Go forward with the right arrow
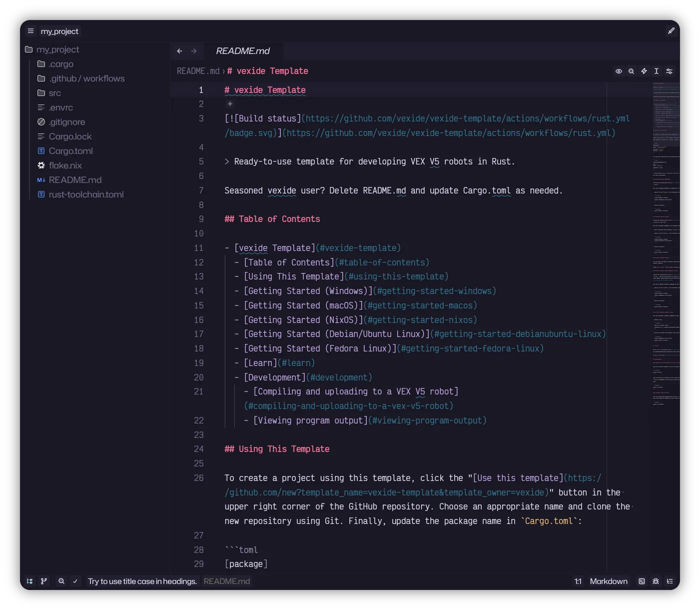 click(194, 51)
